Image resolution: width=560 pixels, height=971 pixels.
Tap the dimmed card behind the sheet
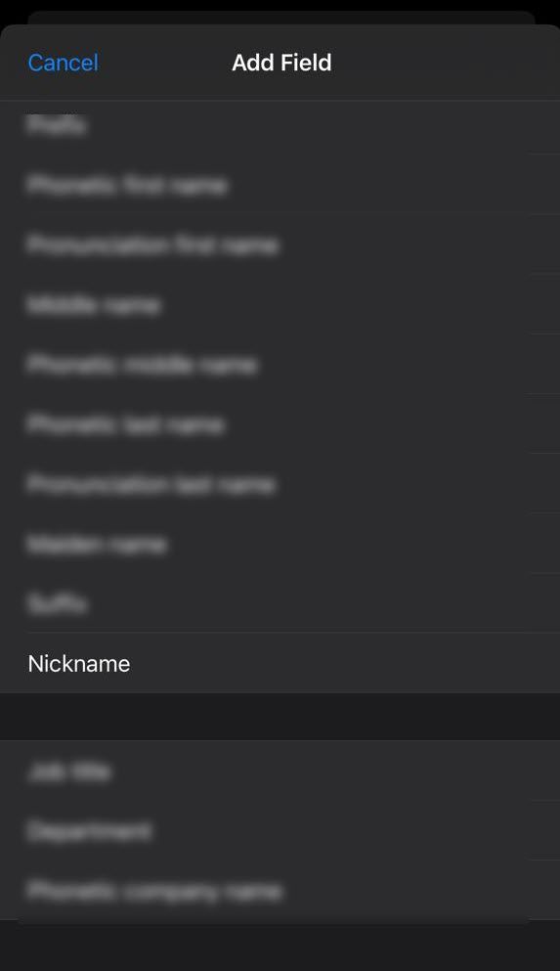[x=281, y=18]
